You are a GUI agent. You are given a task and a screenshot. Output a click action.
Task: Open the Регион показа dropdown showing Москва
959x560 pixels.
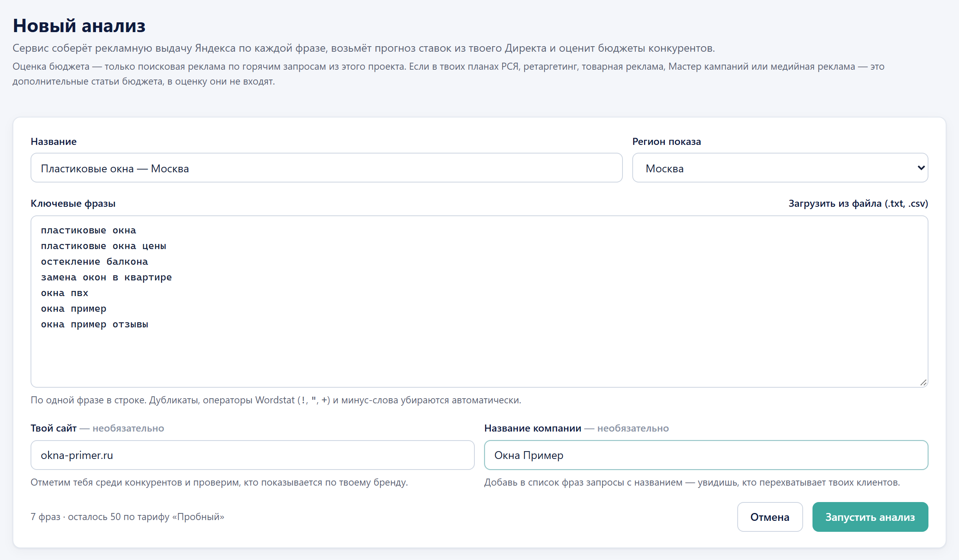coord(780,168)
